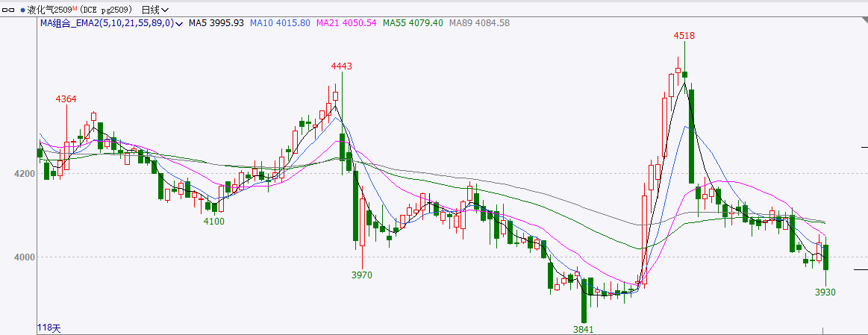
Task: Click the (DCE pg2509) exchange code text
Action: click(x=105, y=10)
